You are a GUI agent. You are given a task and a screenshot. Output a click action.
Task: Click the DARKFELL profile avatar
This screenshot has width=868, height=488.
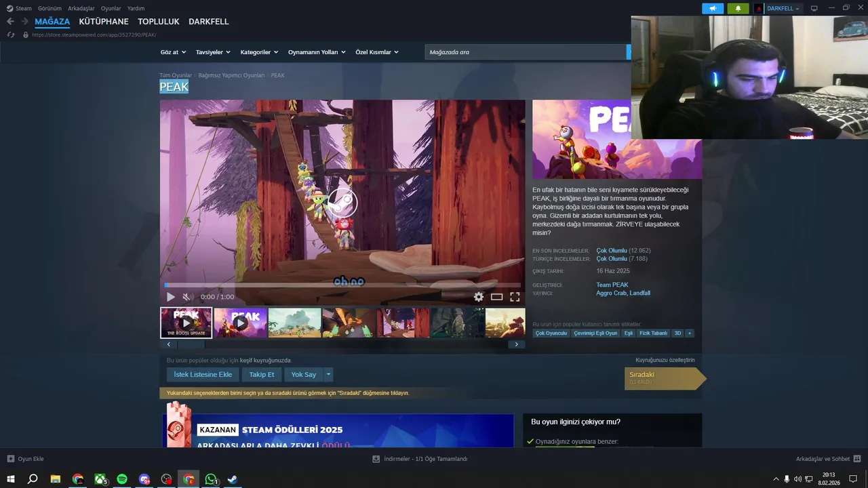coord(759,8)
